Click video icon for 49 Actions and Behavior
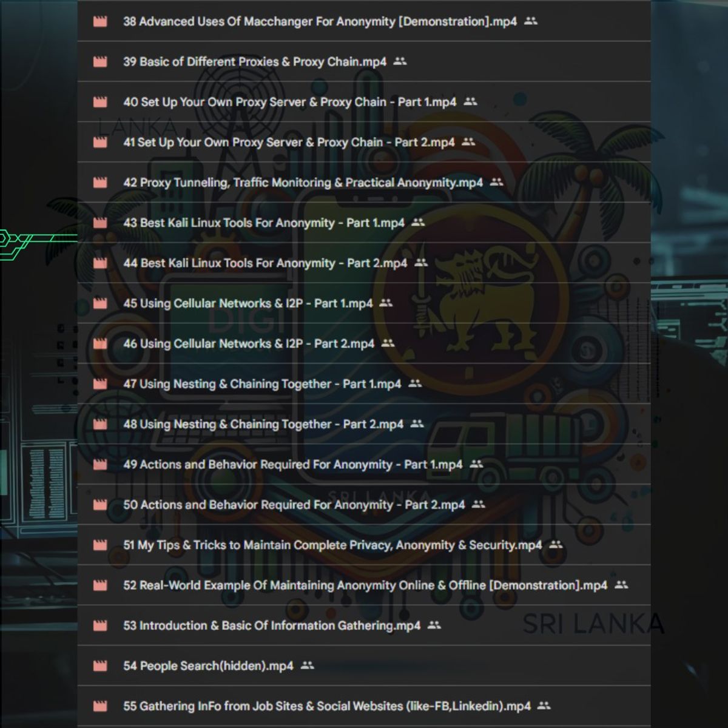Screen dimensions: 728x728 point(100,465)
